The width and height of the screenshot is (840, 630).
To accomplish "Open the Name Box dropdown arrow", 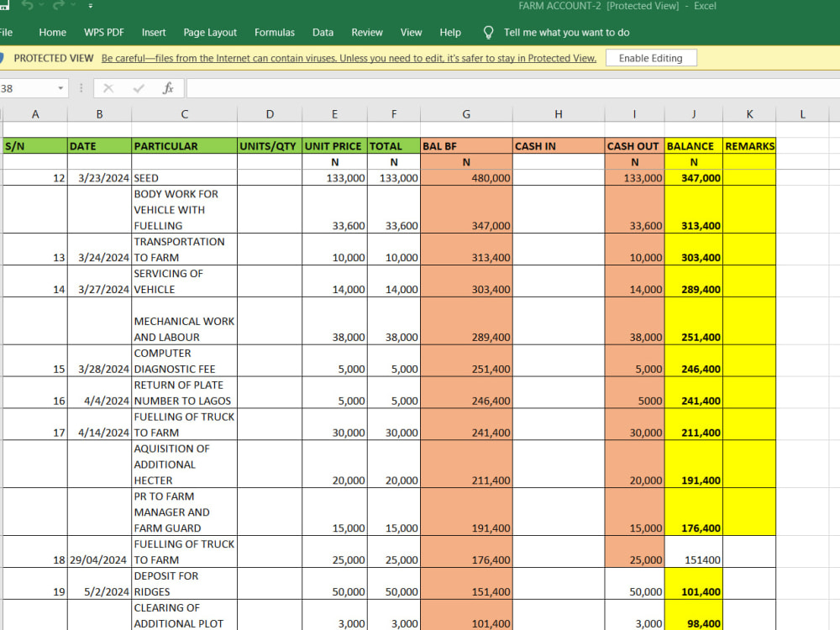I will [x=60, y=88].
